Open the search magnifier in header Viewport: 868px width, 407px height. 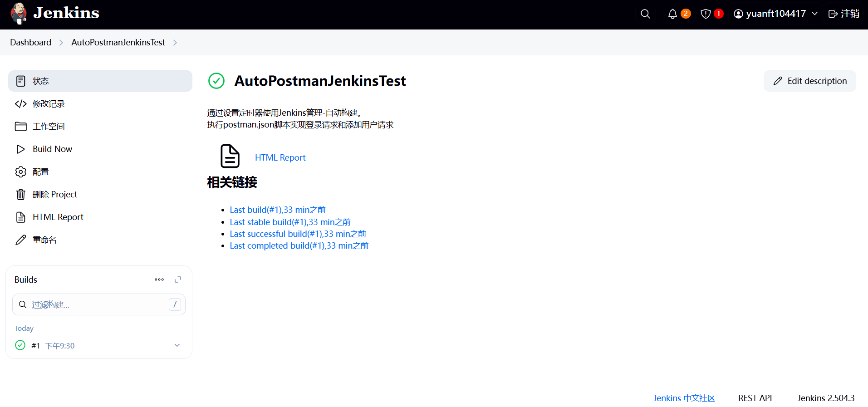(x=645, y=14)
